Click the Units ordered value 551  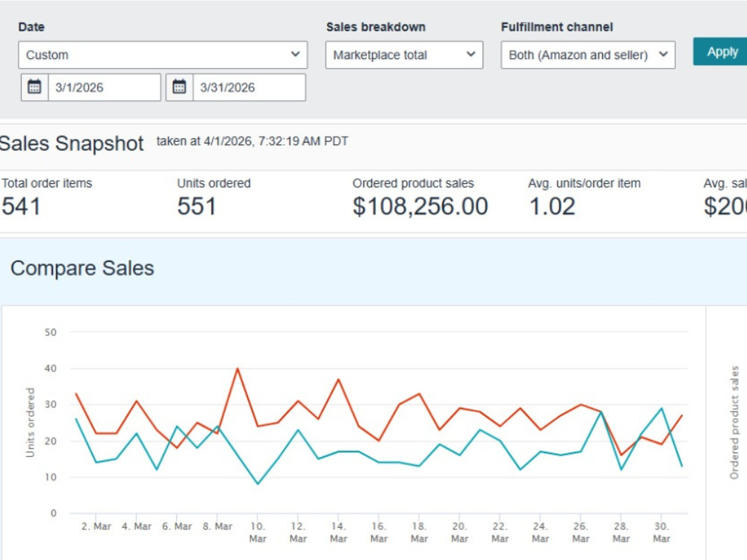point(196,206)
